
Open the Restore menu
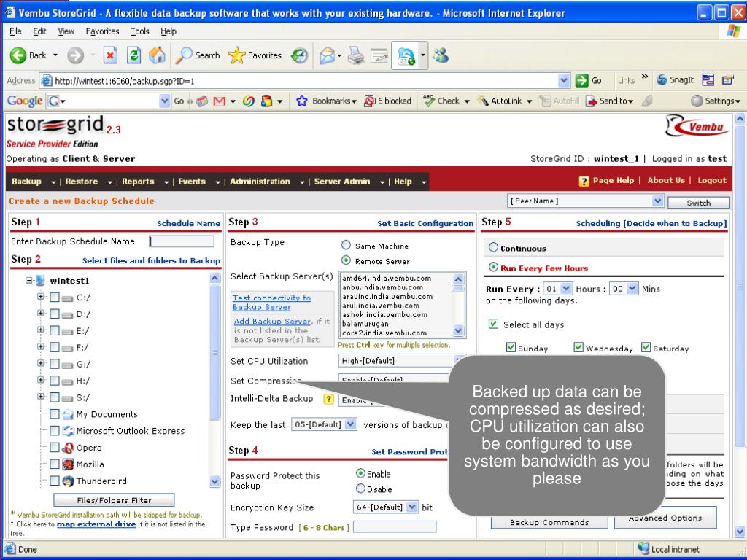(88, 182)
